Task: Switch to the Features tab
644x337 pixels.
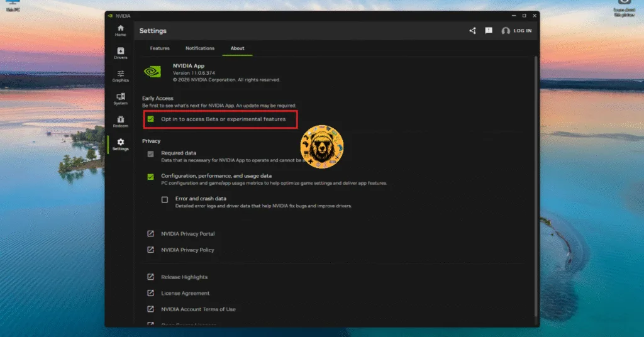Action: tap(160, 48)
